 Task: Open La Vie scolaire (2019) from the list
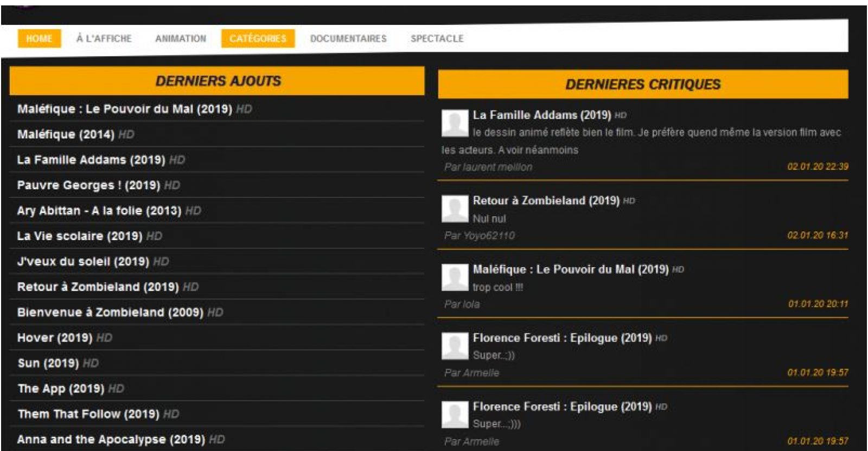point(80,236)
